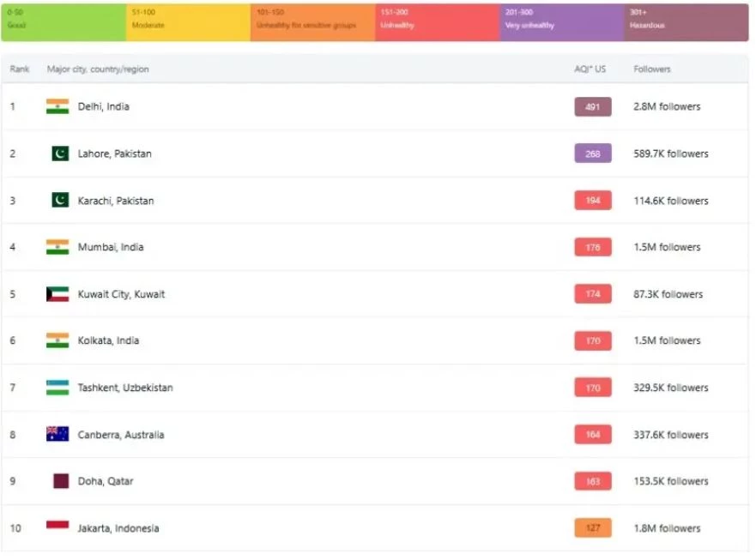Open the Kolkata, India city link
Image resolution: width=756 pixels, height=560 pixels.
point(110,340)
